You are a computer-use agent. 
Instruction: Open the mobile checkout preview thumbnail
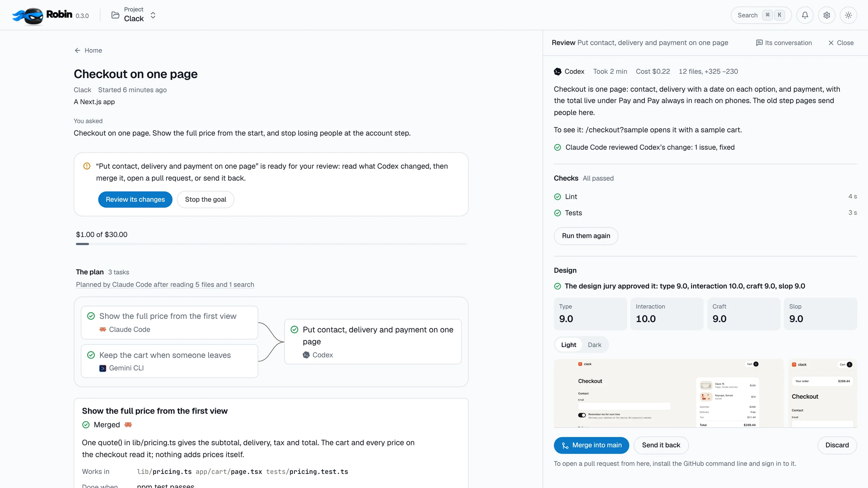822,393
